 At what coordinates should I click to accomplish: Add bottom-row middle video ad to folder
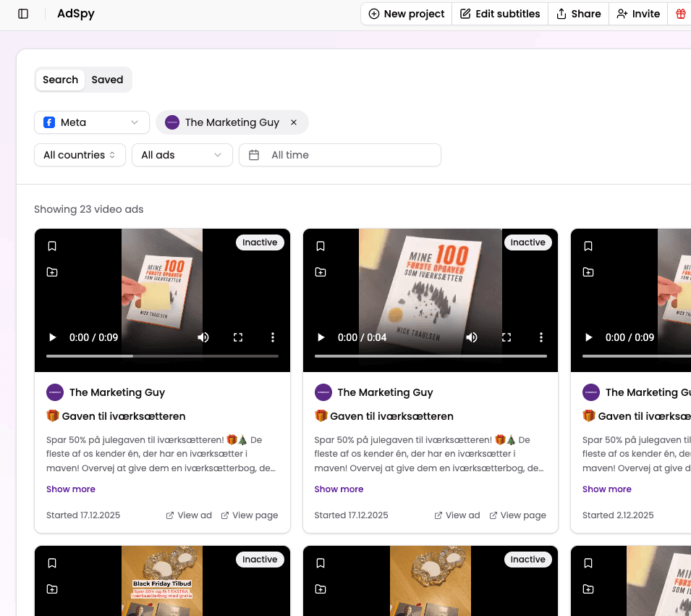pyautogui.click(x=321, y=589)
